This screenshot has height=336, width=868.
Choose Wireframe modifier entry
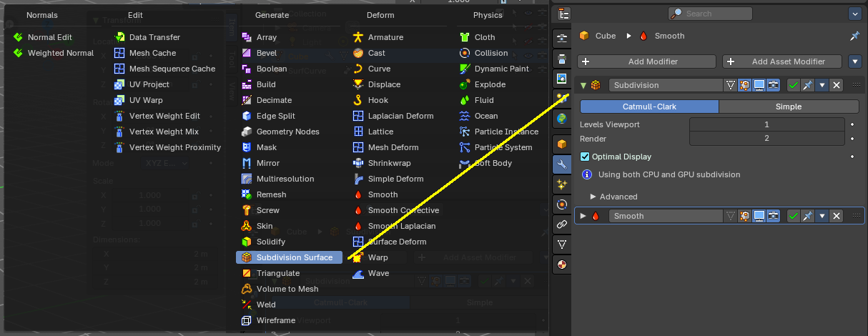click(289, 320)
